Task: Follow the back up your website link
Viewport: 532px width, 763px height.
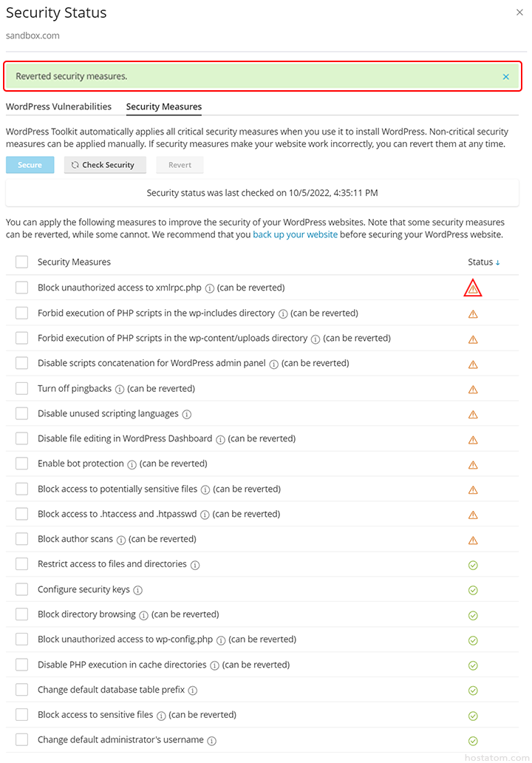Action: pyautogui.click(x=295, y=234)
